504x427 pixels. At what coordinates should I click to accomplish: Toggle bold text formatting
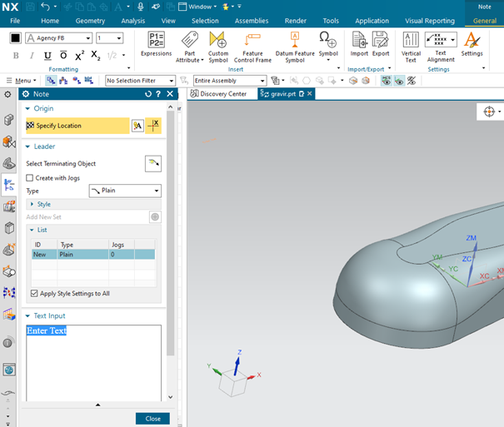(x=16, y=56)
